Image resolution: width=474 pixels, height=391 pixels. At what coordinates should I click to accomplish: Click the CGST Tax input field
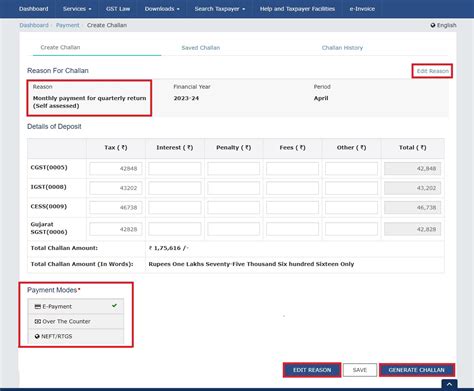click(x=116, y=169)
